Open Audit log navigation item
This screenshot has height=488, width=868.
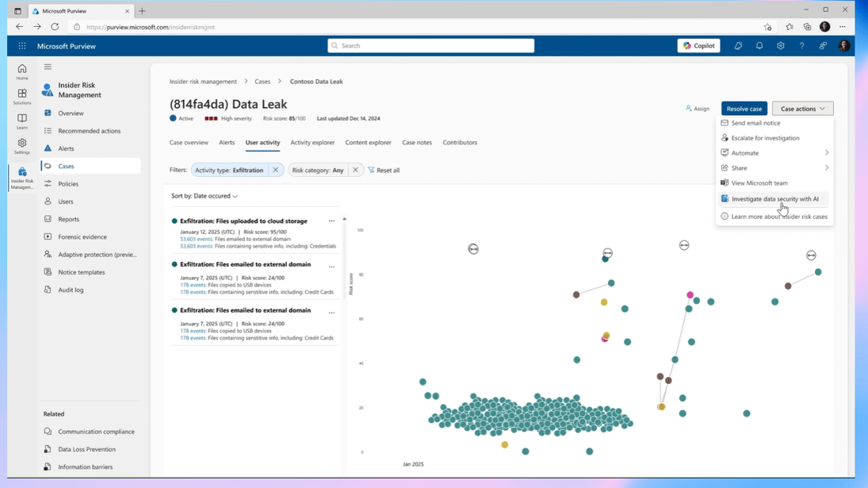71,290
